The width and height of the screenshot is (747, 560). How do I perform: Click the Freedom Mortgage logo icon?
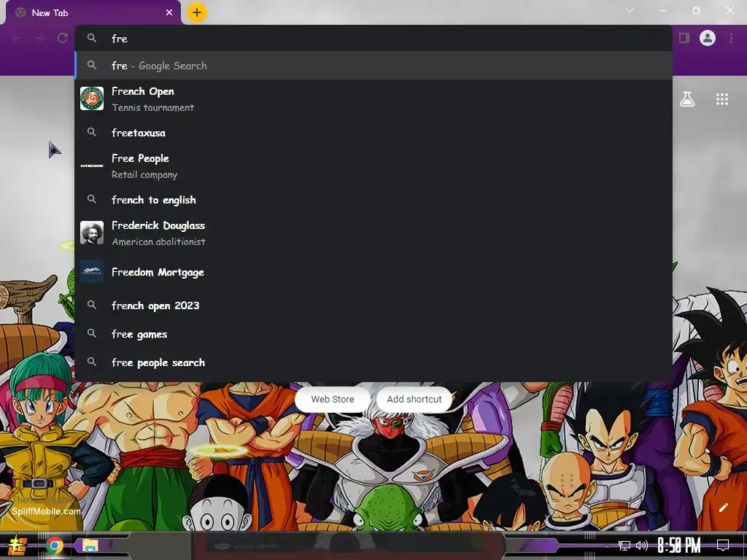click(92, 271)
